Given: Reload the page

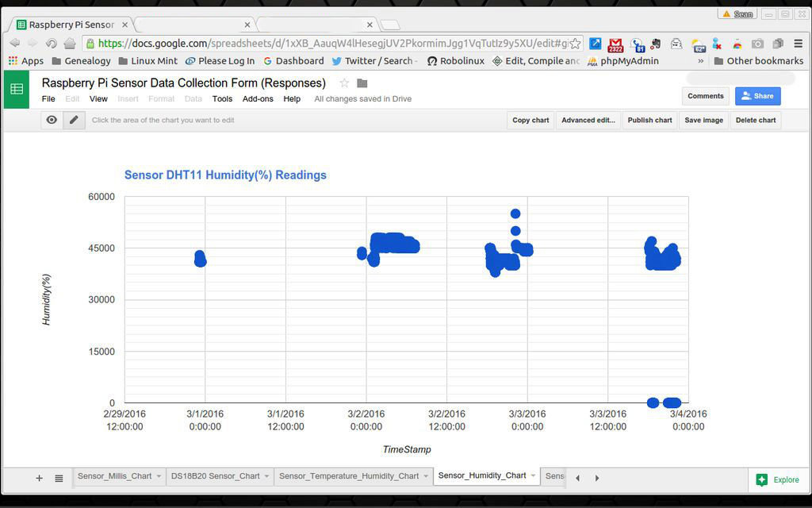Looking at the screenshot, I should click(51, 43).
